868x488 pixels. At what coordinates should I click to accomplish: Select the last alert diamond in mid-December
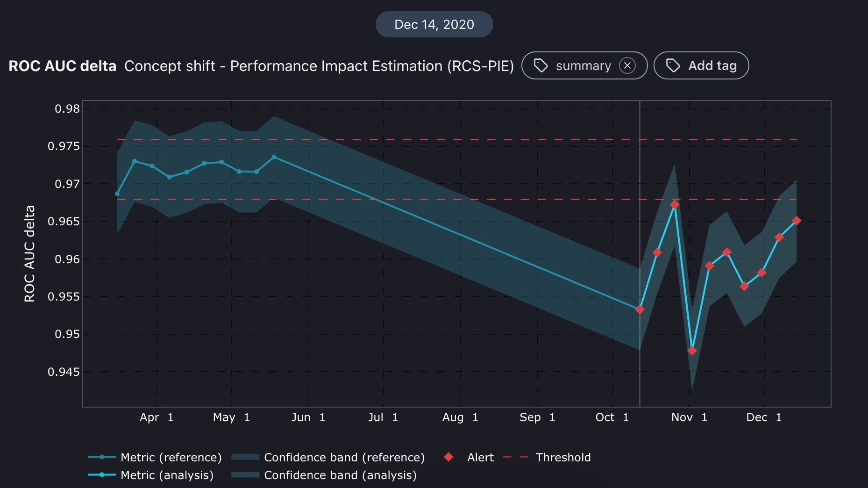click(x=797, y=221)
